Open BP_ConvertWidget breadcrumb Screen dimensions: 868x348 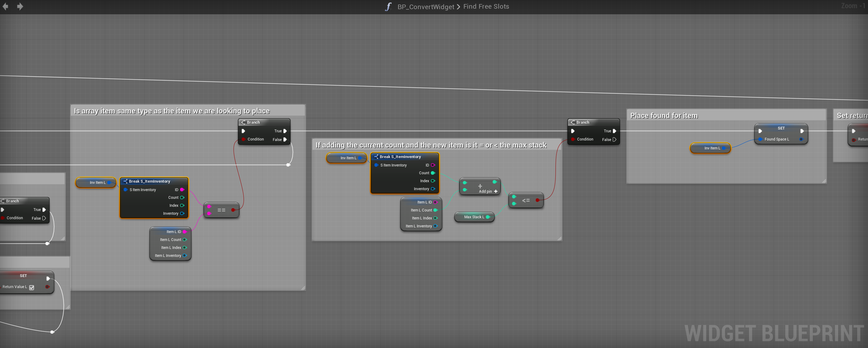tap(426, 7)
